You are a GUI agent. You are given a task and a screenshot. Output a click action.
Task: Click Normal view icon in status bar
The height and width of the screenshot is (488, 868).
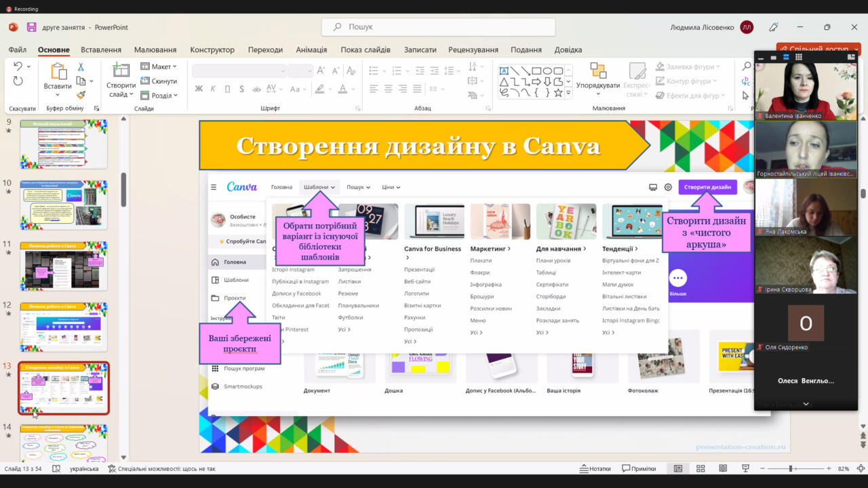[x=678, y=468]
